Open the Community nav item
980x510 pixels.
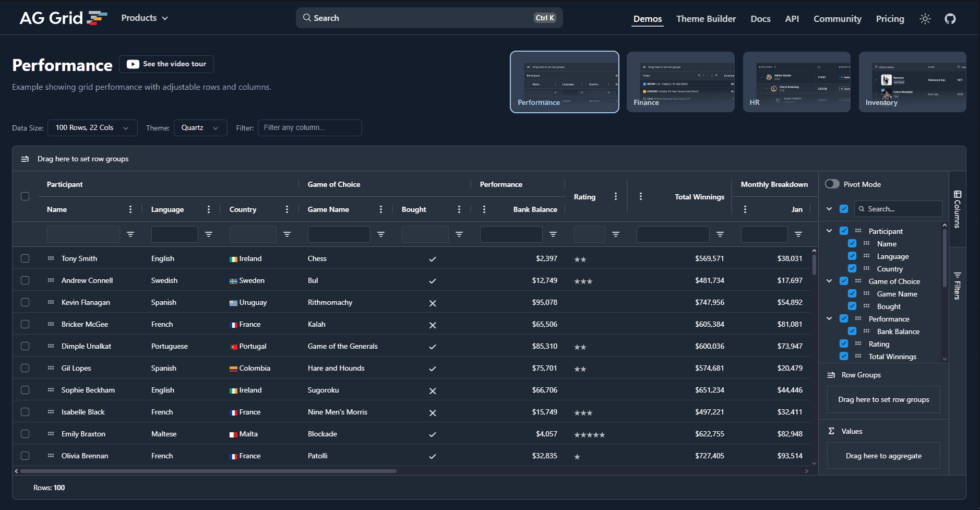(x=838, y=19)
